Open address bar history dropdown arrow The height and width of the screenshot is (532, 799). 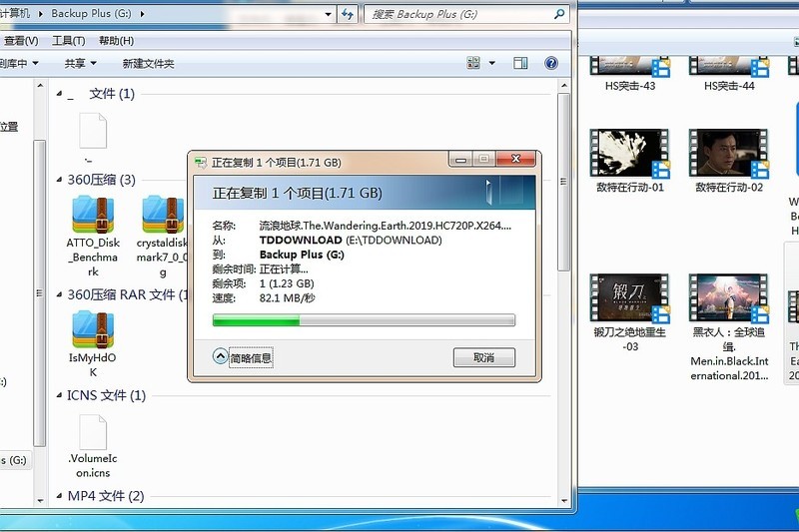pos(329,14)
